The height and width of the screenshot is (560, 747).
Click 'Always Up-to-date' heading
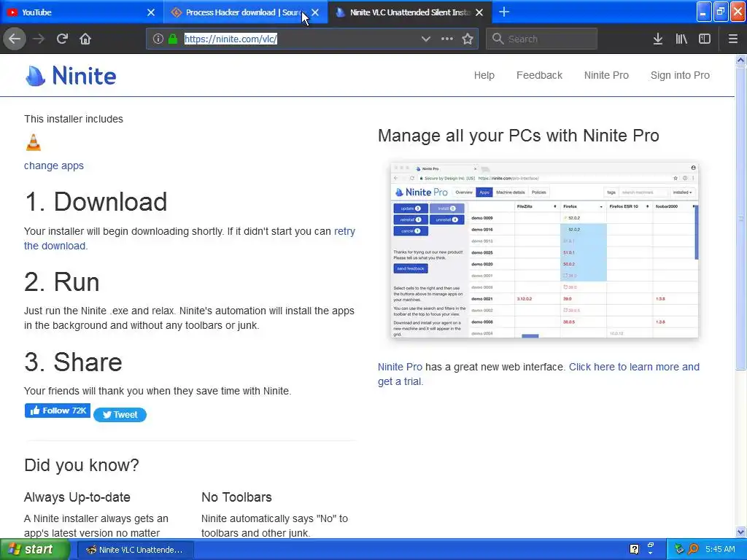(x=77, y=497)
